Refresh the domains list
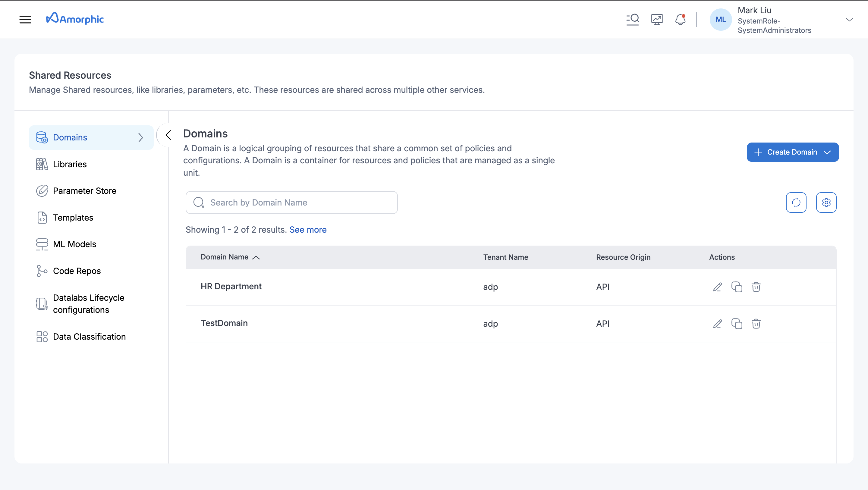The height and width of the screenshot is (490, 868). coord(796,203)
